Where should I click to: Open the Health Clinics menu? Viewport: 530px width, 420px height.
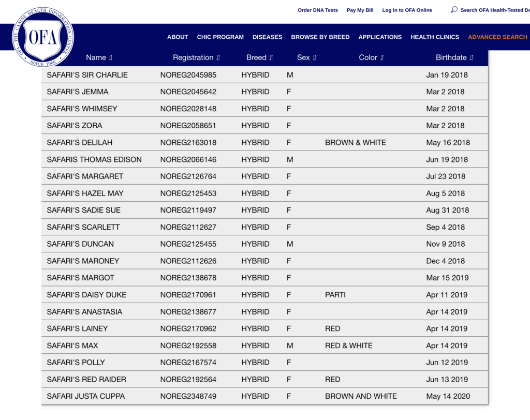[x=435, y=37]
